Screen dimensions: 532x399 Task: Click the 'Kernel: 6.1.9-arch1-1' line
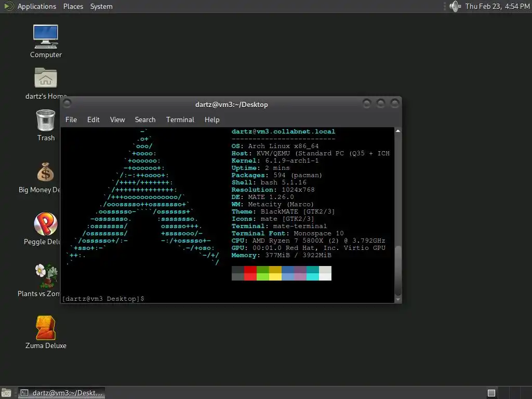(x=275, y=161)
